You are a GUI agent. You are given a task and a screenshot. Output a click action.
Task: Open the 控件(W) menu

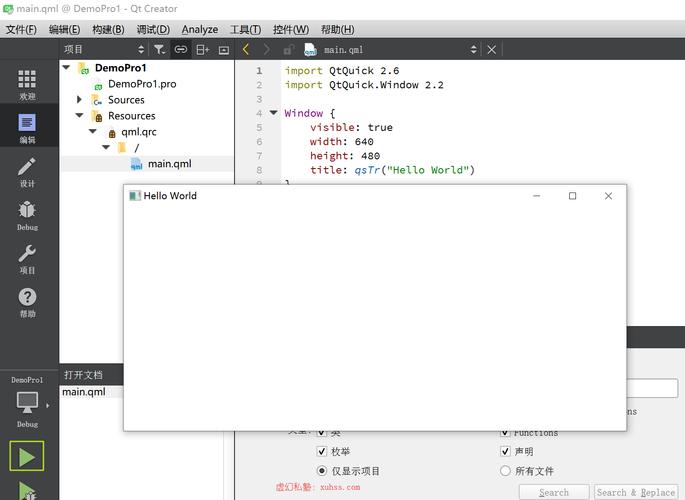291,30
